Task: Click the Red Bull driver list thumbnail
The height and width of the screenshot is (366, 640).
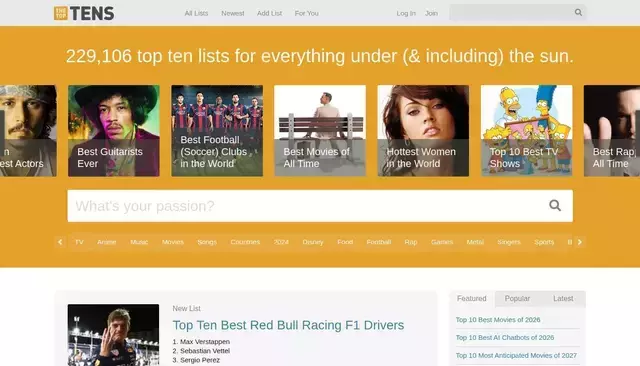Action: (113, 335)
